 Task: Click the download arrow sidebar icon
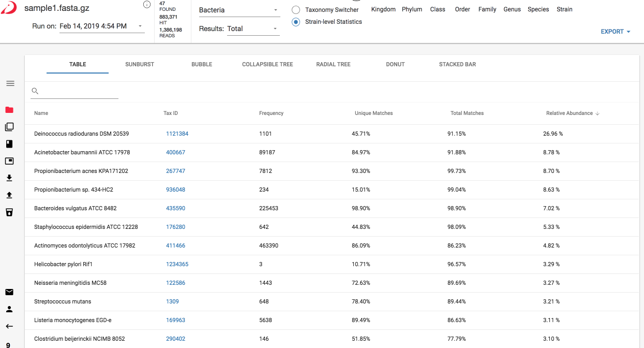9,178
